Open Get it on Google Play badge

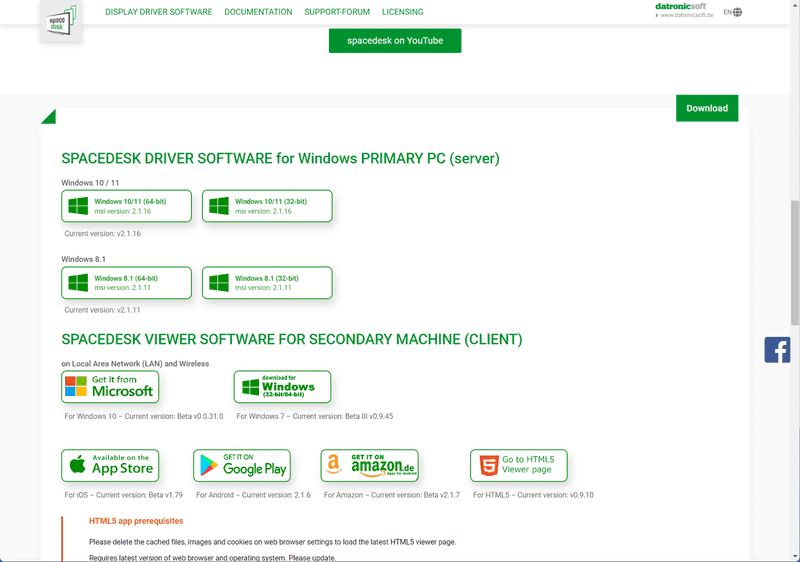coord(242,466)
